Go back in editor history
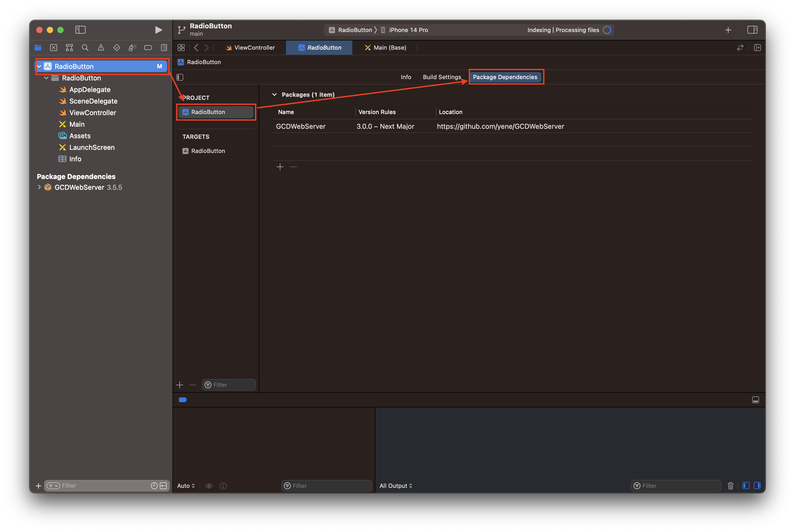 click(x=196, y=48)
